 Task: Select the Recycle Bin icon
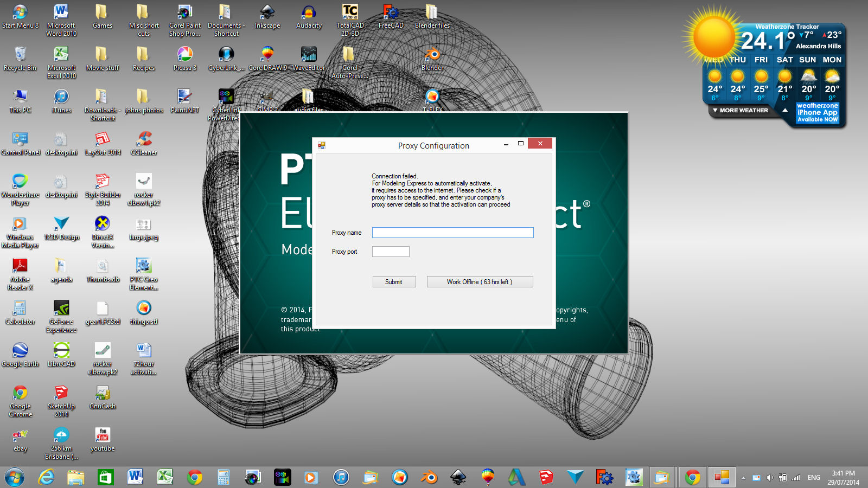20,59
